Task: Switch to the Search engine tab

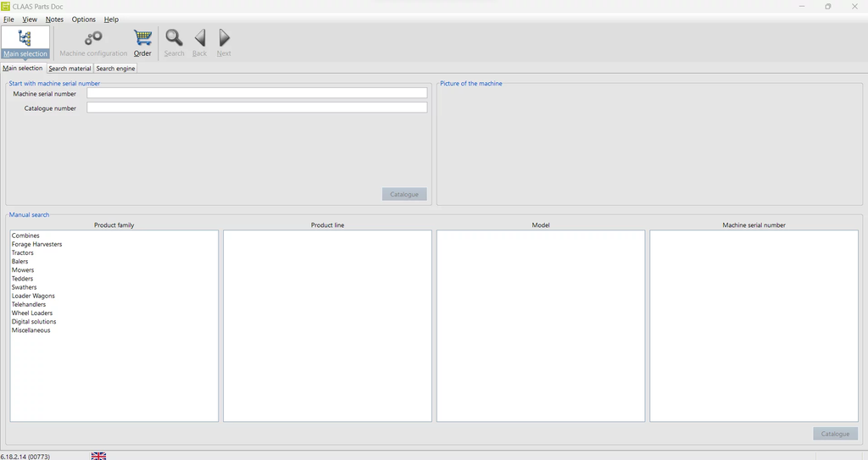Action: [x=115, y=69]
